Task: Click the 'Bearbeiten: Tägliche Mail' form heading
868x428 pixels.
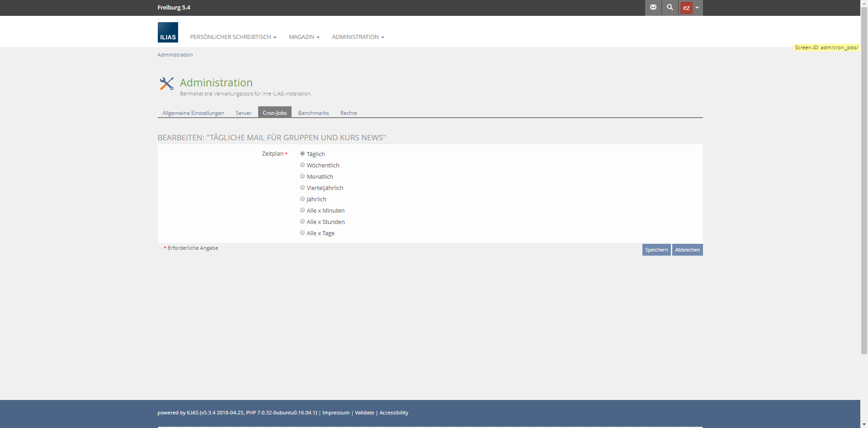Action: (272, 138)
